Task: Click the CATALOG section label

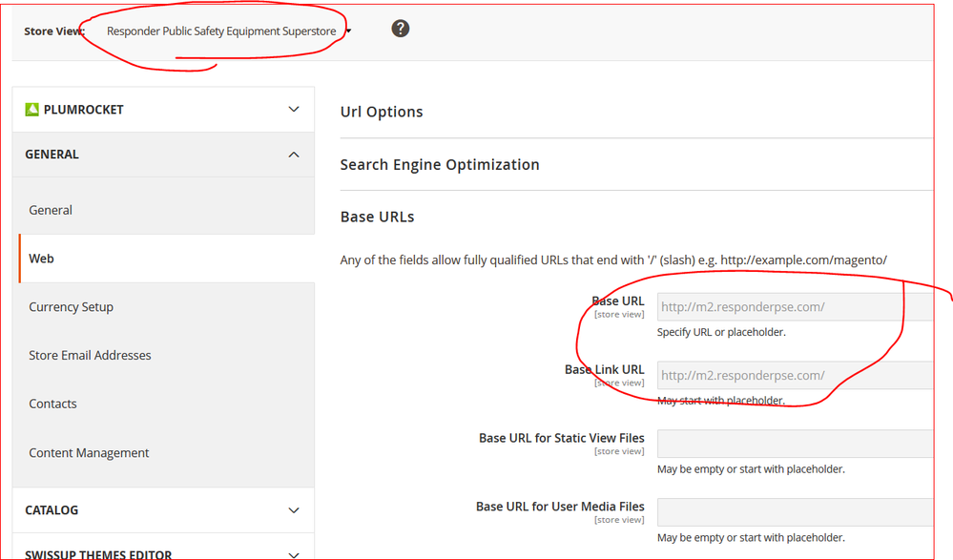Action: coord(52,510)
